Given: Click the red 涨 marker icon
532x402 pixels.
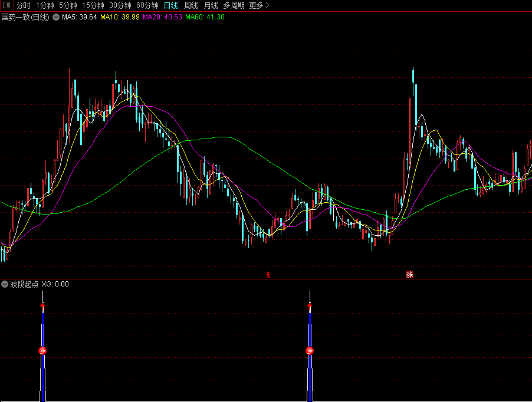Looking at the screenshot, I should [409, 275].
